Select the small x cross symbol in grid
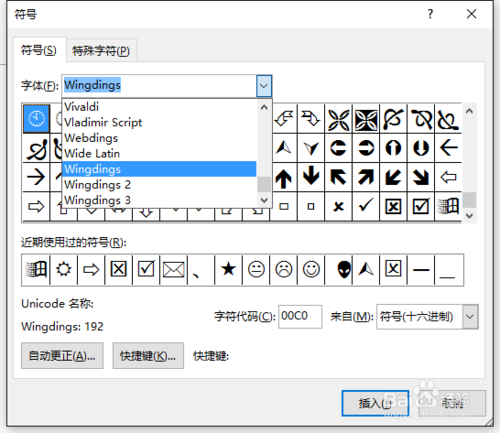Viewport: 500px width, 433px height. click(338, 207)
